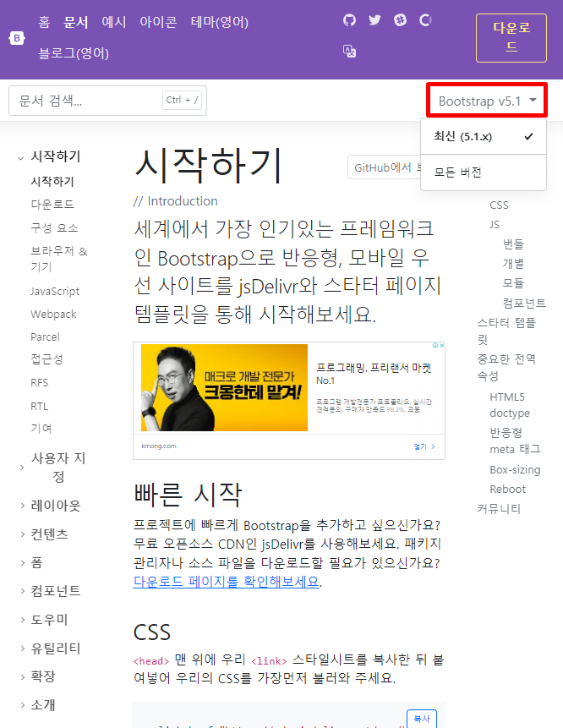The height and width of the screenshot is (728, 563).
Task: Go to 홈 in navbar
Action: [44, 22]
